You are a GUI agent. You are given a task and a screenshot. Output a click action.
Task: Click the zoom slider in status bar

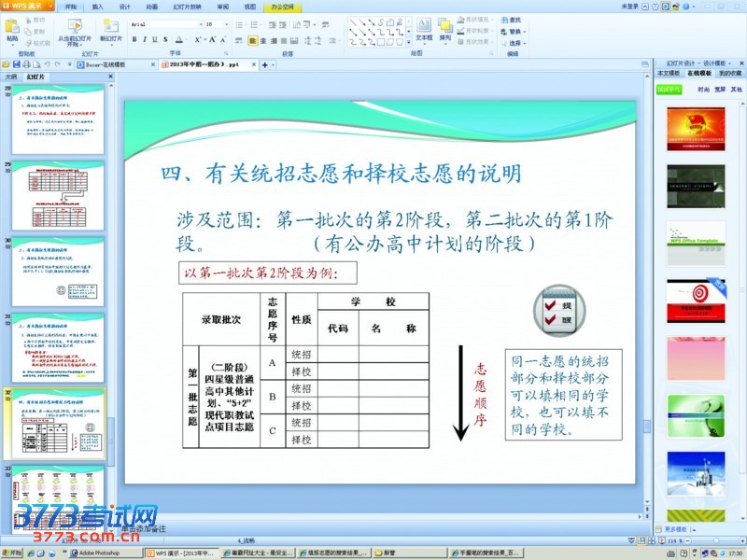714,540
